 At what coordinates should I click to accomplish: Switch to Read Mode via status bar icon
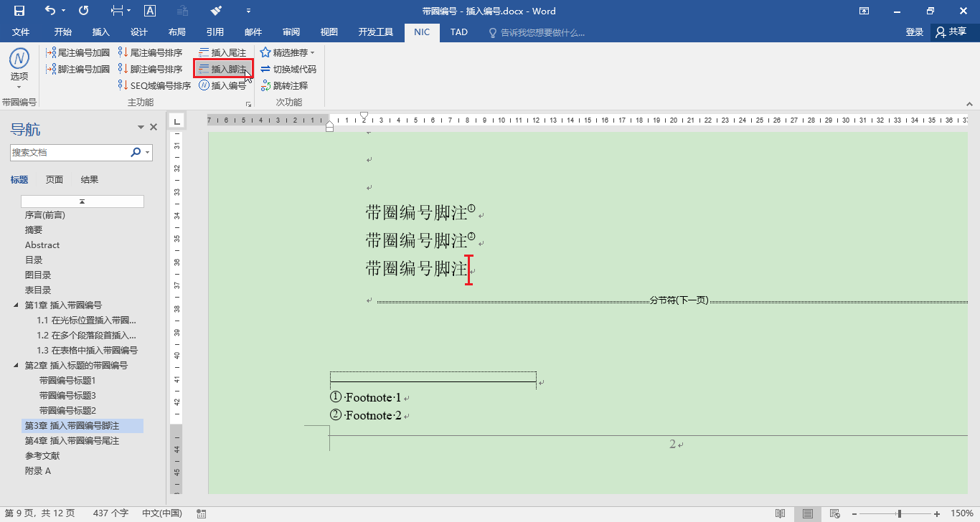click(780, 513)
